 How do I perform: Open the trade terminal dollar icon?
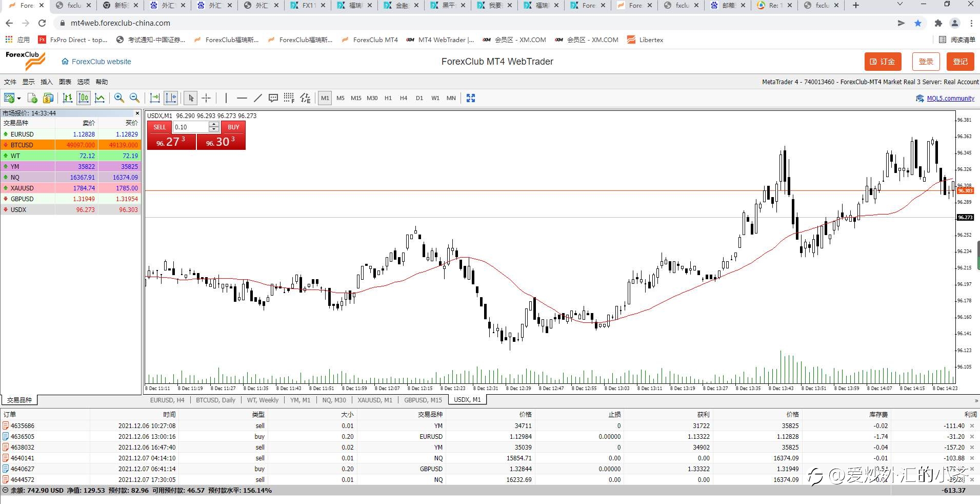(48, 98)
